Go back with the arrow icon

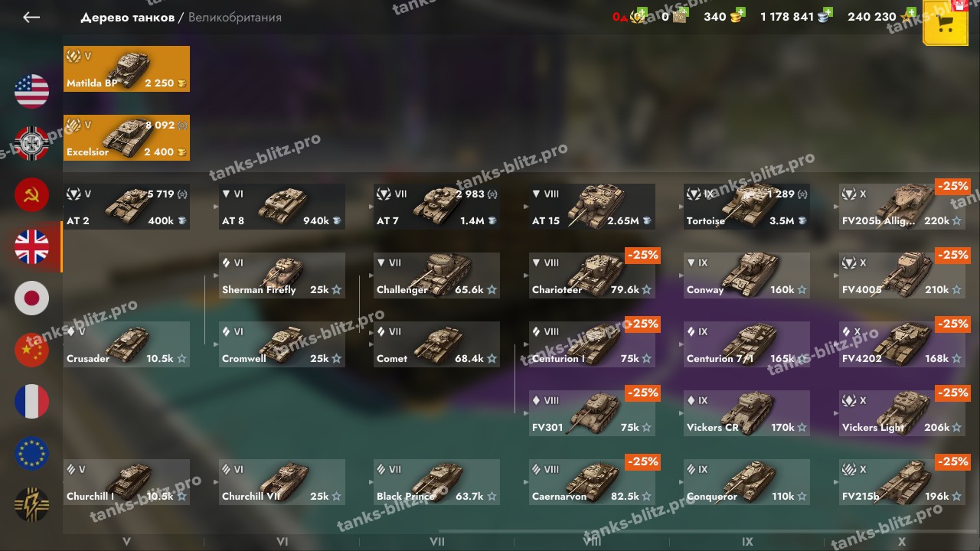tap(31, 17)
